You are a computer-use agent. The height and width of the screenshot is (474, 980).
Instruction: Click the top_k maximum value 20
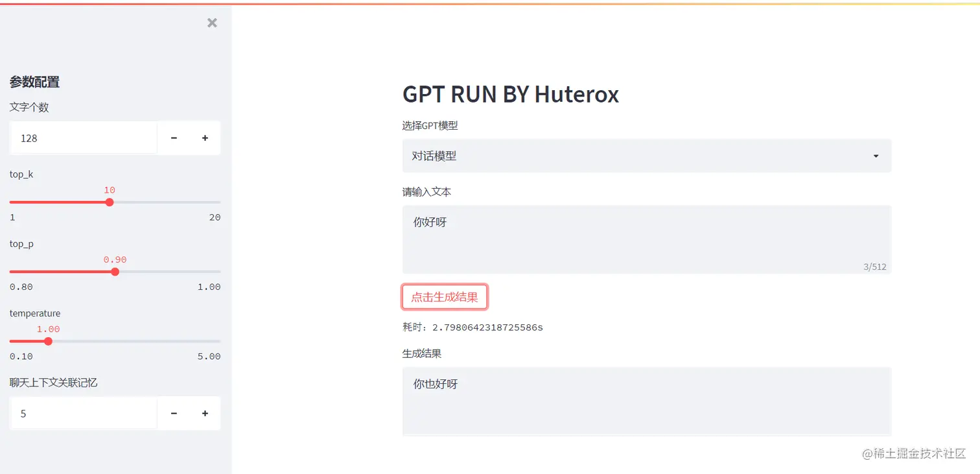(215, 217)
